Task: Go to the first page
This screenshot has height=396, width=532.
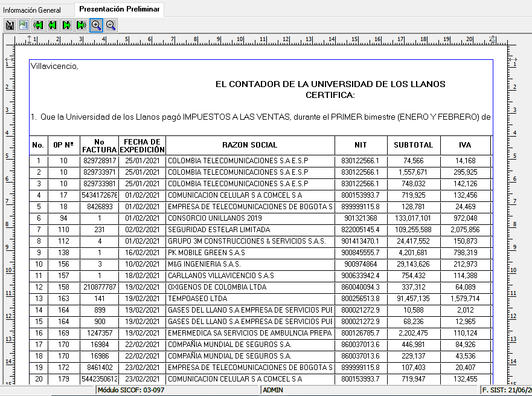Action: (x=39, y=25)
